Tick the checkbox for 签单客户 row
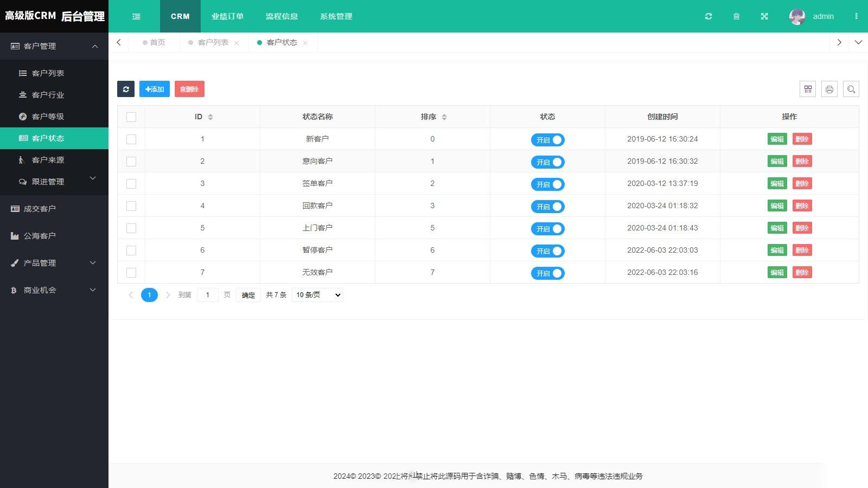 (131, 184)
